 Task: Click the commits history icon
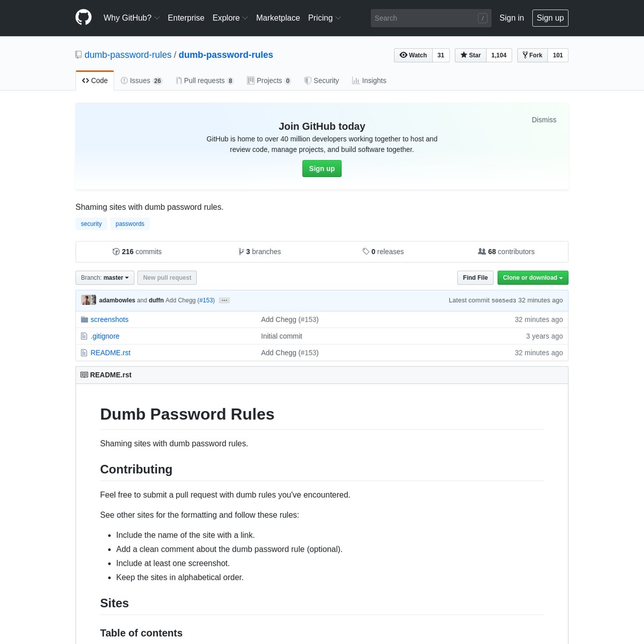point(116,252)
